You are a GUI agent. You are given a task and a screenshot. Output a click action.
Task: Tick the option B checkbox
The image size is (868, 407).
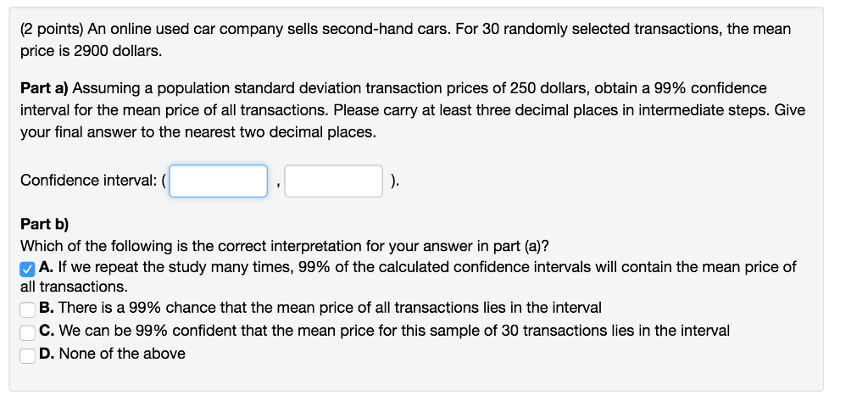(x=27, y=309)
